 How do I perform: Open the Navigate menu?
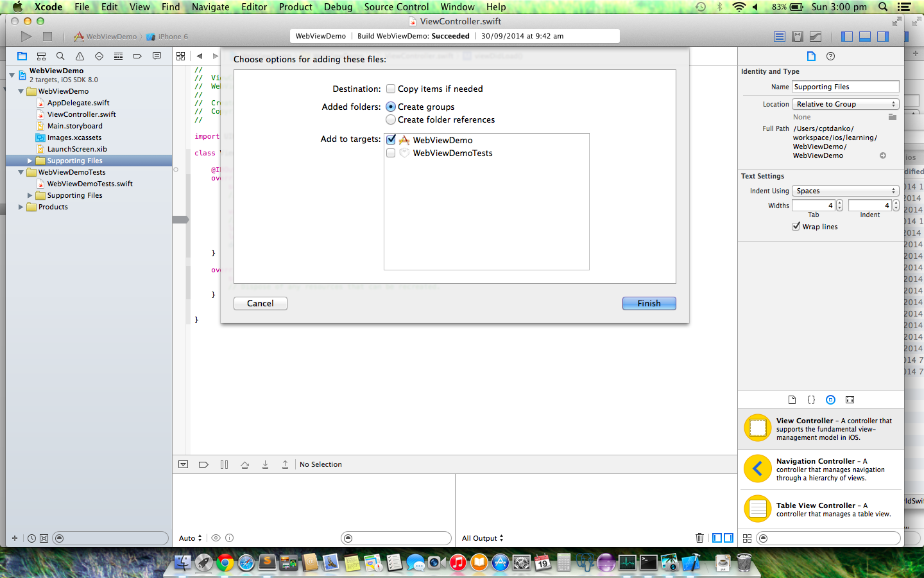[x=210, y=7]
